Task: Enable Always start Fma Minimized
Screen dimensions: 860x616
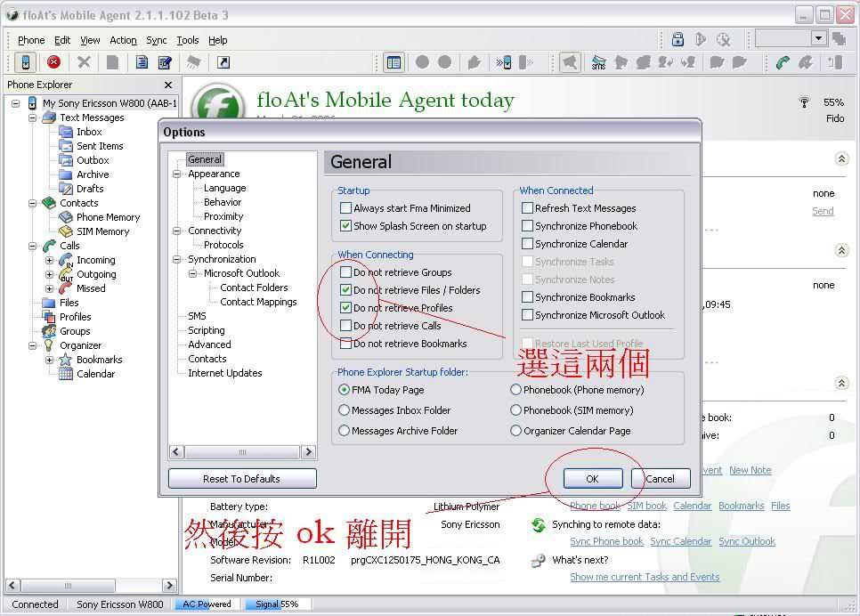Action: click(345, 208)
